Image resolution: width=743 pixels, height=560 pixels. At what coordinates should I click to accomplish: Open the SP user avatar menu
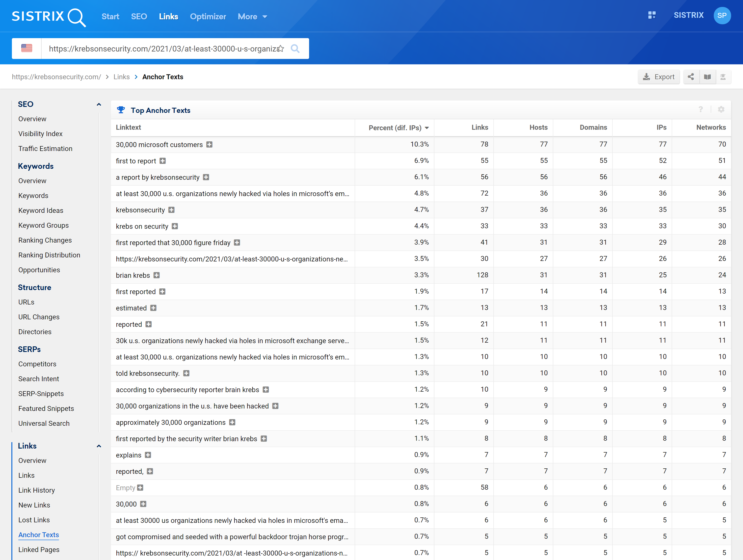tap(722, 15)
